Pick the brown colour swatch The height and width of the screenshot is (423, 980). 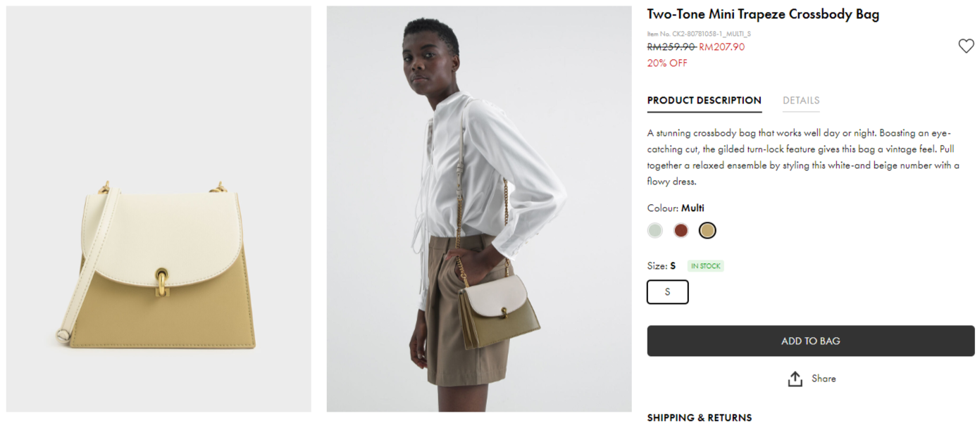(681, 230)
